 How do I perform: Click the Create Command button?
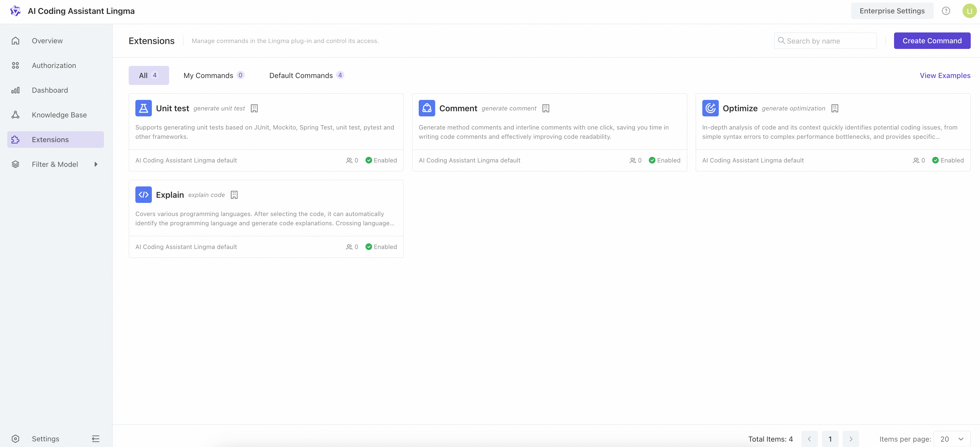coord(932,41)
